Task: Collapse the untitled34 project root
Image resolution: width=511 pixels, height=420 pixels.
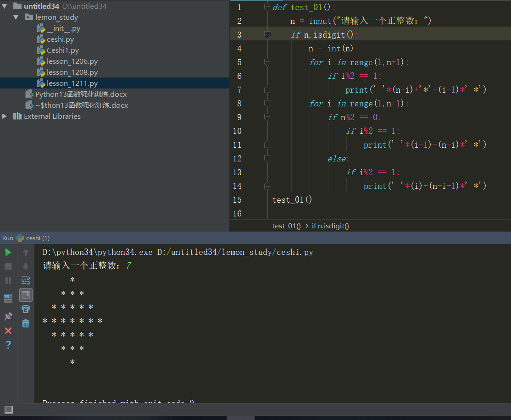Action: pyautogui.click(x=5, y=6)
